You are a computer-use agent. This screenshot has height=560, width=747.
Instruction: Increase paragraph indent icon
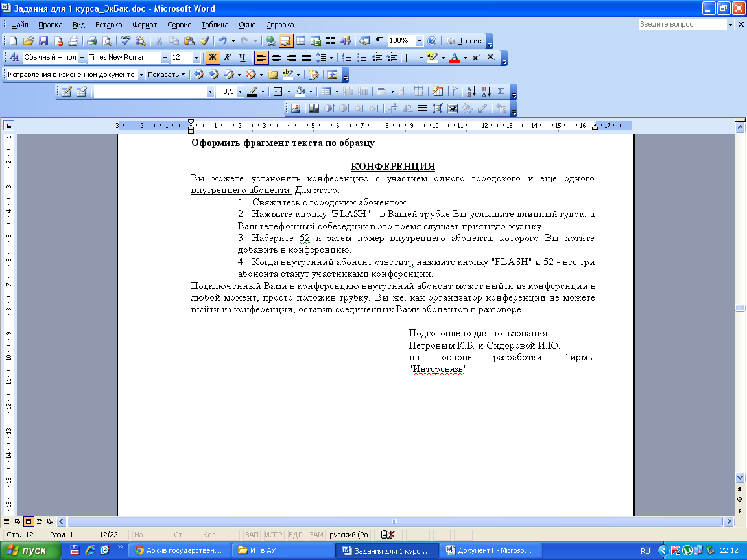pos(392,58)
